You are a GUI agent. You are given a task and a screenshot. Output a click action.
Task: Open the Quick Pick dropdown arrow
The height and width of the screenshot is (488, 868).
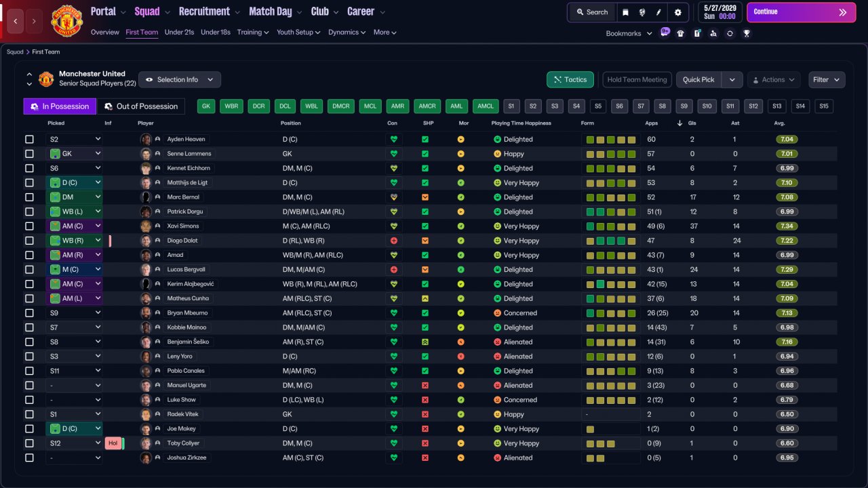click(x=732, y=80)
